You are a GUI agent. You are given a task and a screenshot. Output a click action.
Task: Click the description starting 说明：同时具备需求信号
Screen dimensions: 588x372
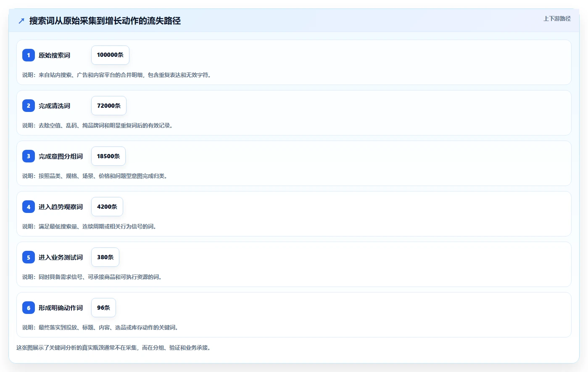pyautogui.click(x=92, y=277)
